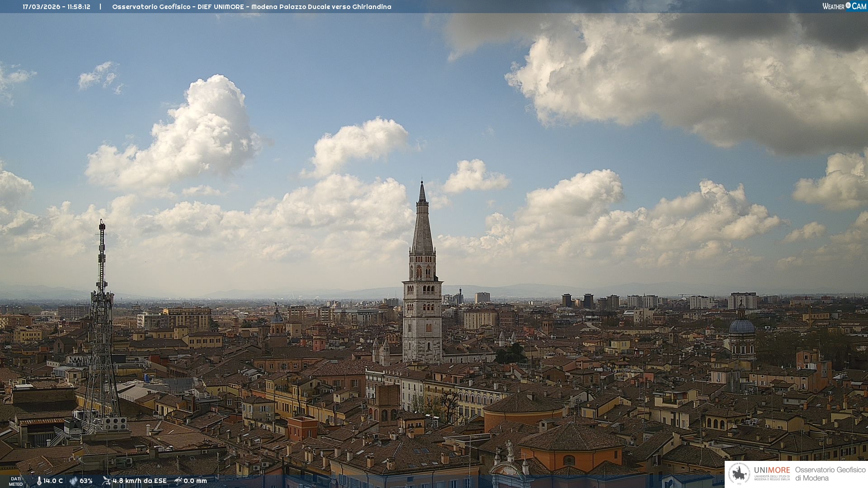The height and width of the screenshot is (488, 868).
Task: Click the Ghirlandina tower spire tip
Action: click(422, 183)
